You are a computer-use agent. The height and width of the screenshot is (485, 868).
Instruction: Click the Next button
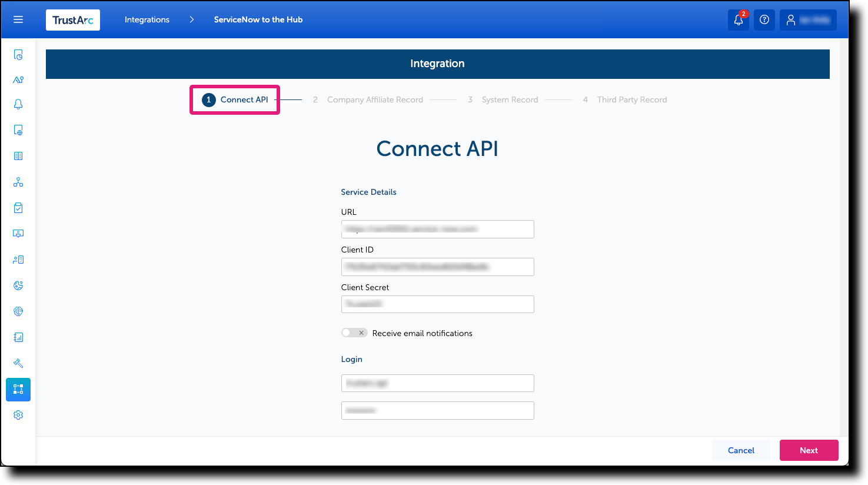809,450
